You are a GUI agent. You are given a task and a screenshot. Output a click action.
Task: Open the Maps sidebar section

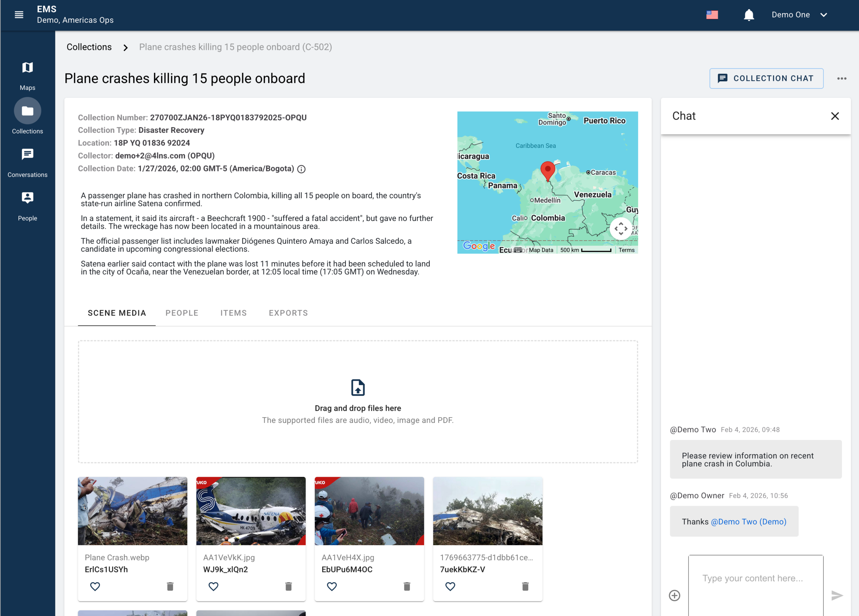[27, 75]
